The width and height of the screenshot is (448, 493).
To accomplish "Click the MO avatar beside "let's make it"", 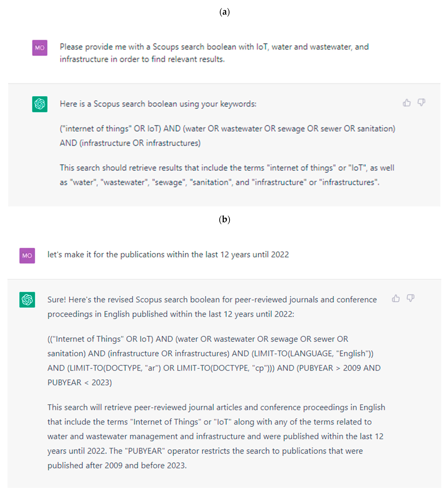I will (x=27, y=256).
